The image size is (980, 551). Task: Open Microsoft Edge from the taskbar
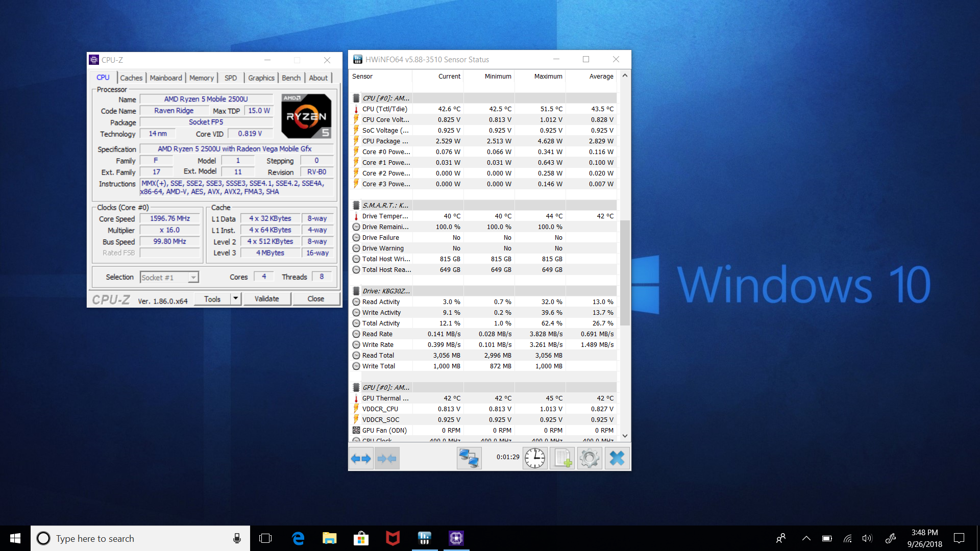pyautogui.click(x=298, y=538)
